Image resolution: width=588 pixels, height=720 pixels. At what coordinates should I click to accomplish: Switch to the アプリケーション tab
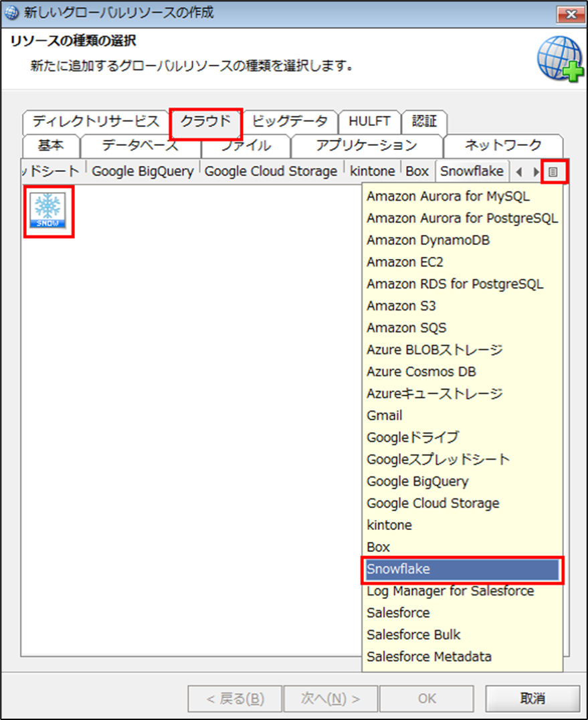coord(367,146)
